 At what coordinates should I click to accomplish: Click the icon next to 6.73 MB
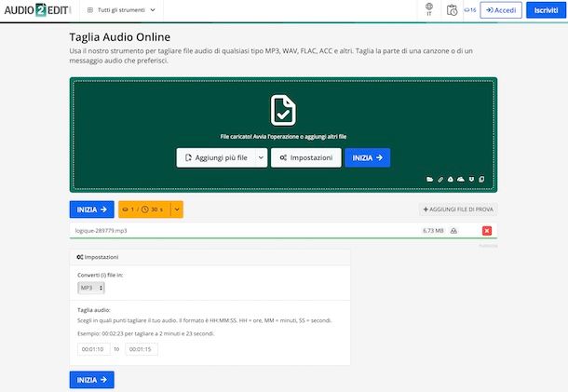tap(453, 230)
